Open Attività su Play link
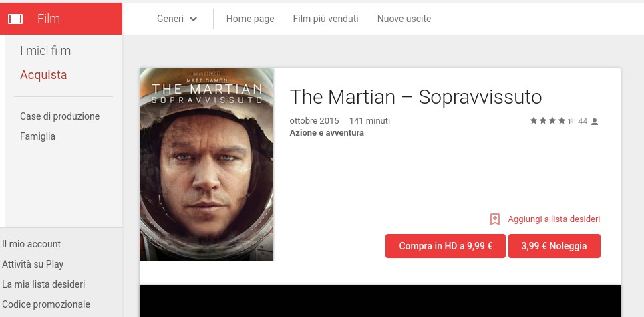 tap(33, 264)
